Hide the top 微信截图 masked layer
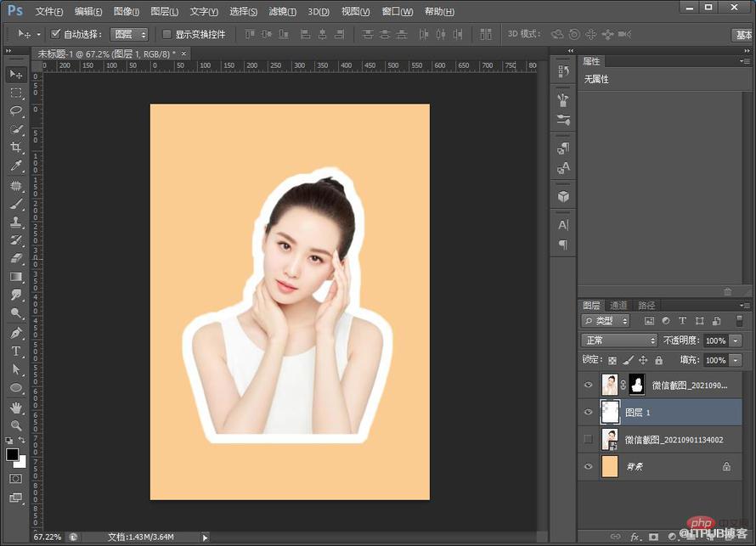This screenshot has width=756, height=546. click(x=588, y=385)
